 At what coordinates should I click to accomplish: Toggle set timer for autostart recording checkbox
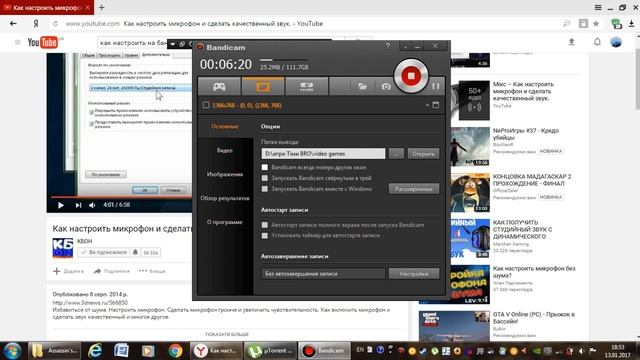[265, 236]
